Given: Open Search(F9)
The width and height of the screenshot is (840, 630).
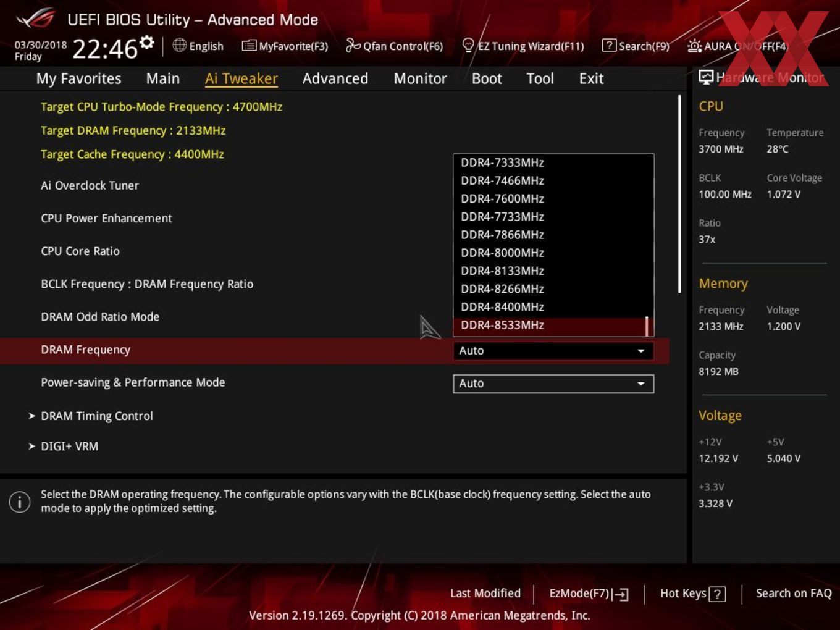Looking at the screenshot, I should 636,46.
